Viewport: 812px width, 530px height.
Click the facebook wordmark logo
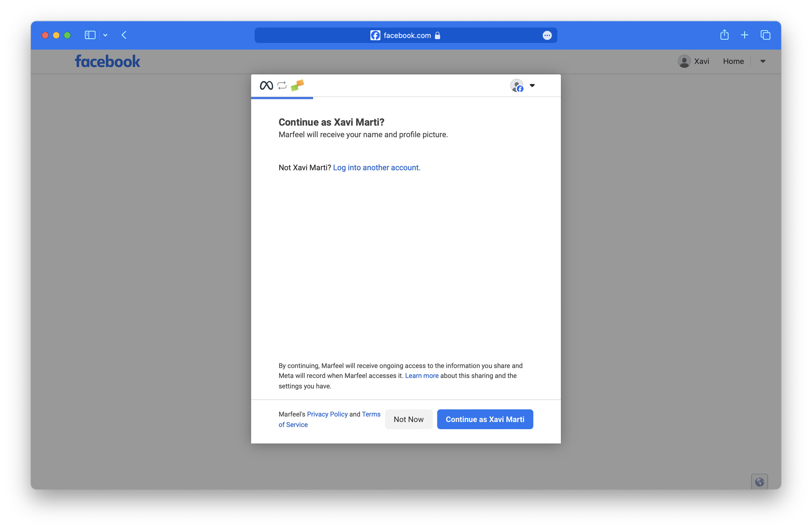click(107, 61)
